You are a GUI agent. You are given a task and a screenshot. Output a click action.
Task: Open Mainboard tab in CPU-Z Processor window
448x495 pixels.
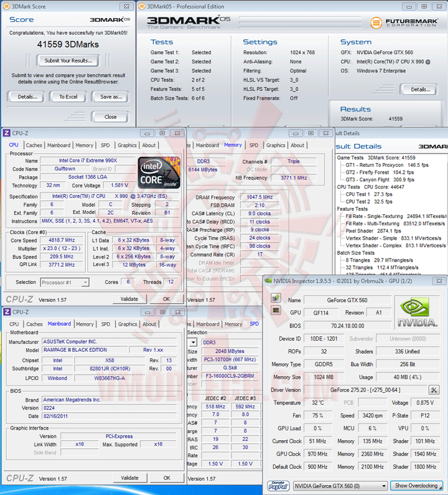click(x=58, y=145)
